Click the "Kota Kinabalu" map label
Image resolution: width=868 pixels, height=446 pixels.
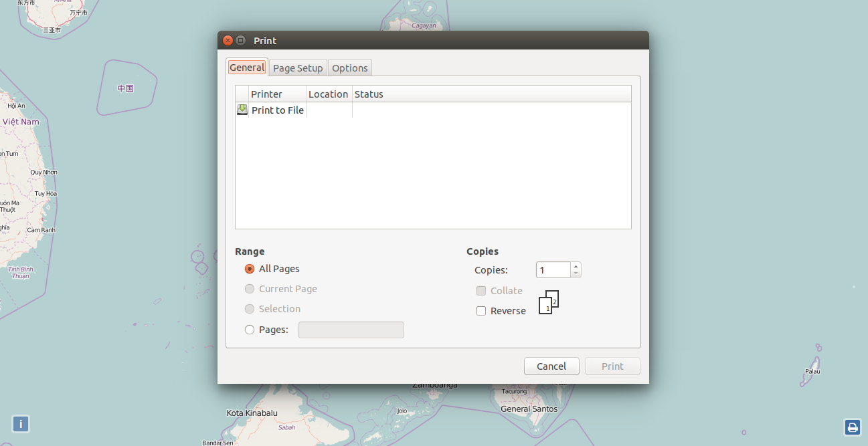pos(252,413)
